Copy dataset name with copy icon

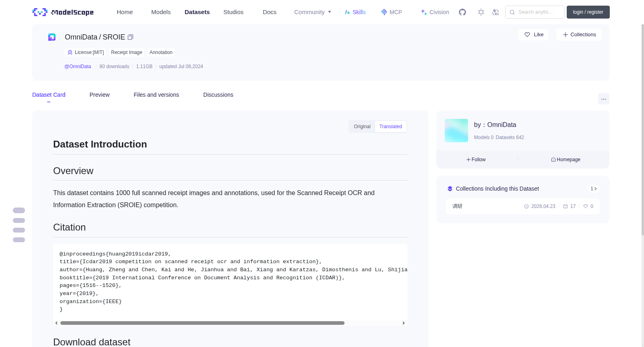point(130,37)
